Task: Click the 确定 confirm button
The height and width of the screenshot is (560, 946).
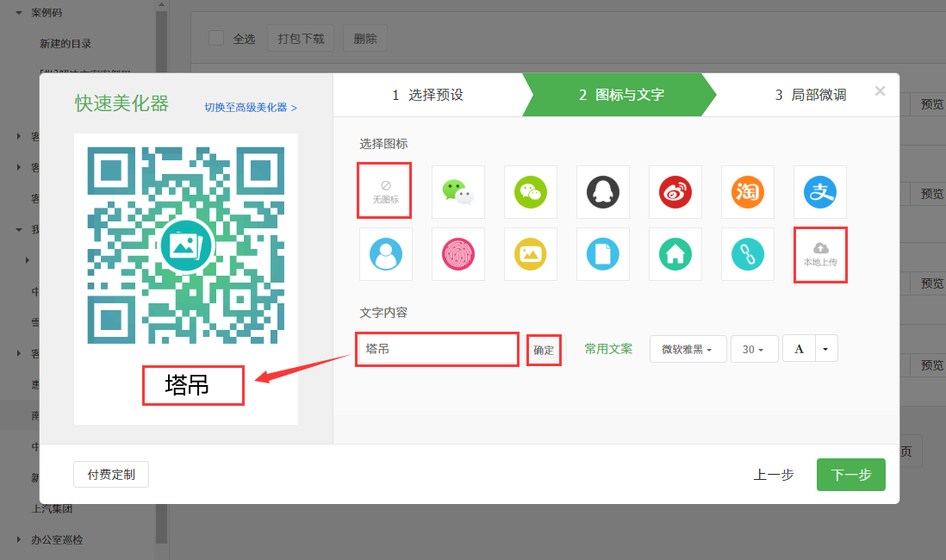Action: (544, 350)
